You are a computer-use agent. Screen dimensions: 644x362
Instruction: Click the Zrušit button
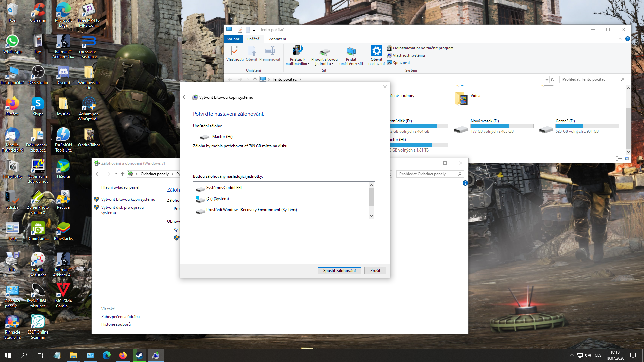tap(375, 271)
